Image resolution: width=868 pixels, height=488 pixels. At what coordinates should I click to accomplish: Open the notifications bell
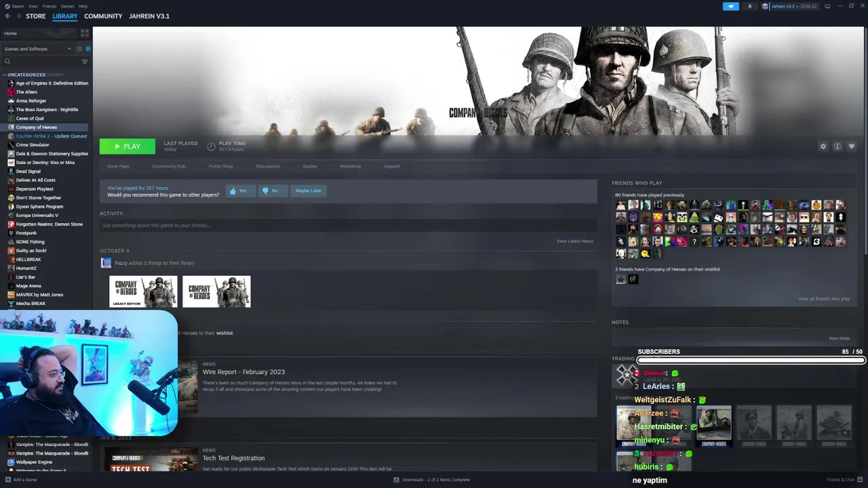[x=750, y=6]
